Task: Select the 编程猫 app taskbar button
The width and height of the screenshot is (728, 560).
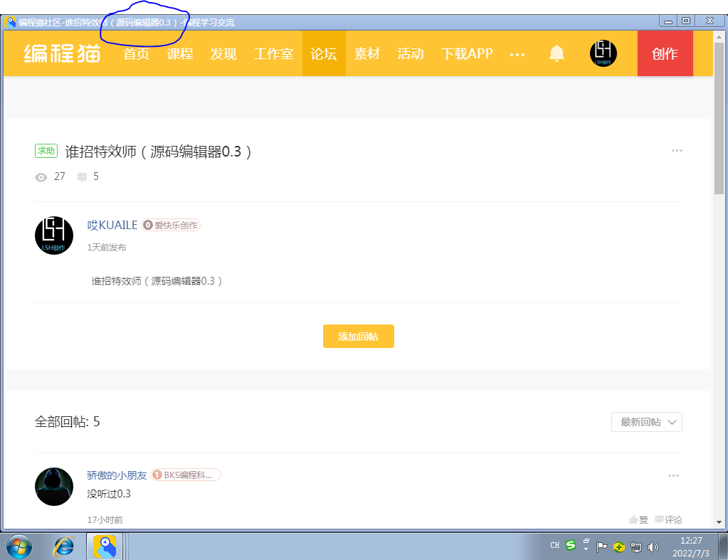Action: [105, 546]
